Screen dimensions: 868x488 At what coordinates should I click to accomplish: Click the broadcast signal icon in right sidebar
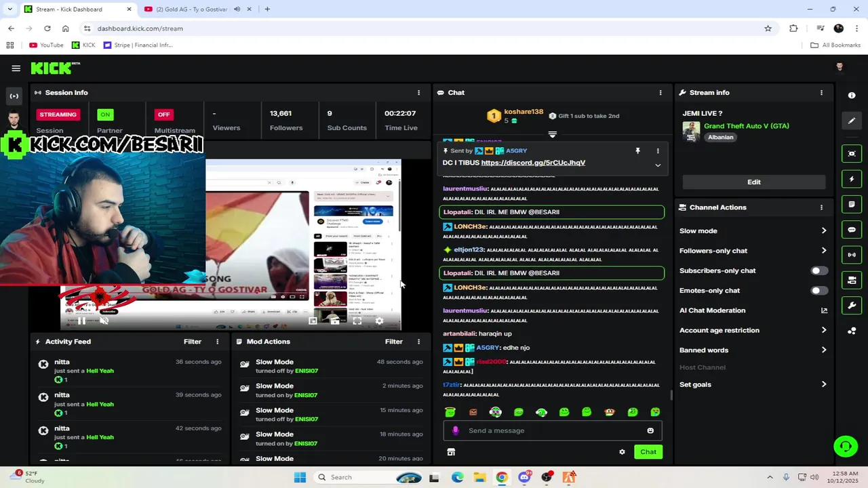click(852, 255)
